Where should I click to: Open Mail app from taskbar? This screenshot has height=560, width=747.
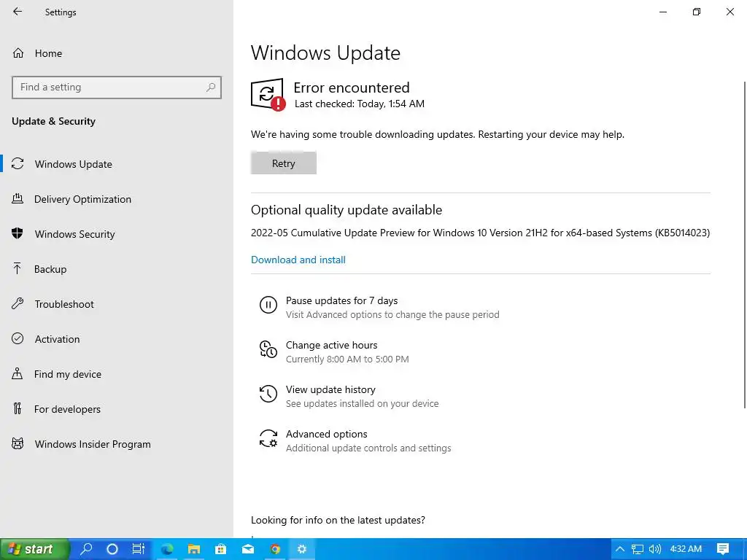[x=248, y=549]
